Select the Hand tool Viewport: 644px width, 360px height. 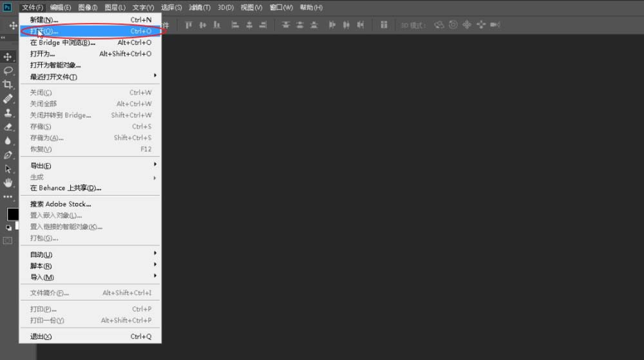coord(8,183)
